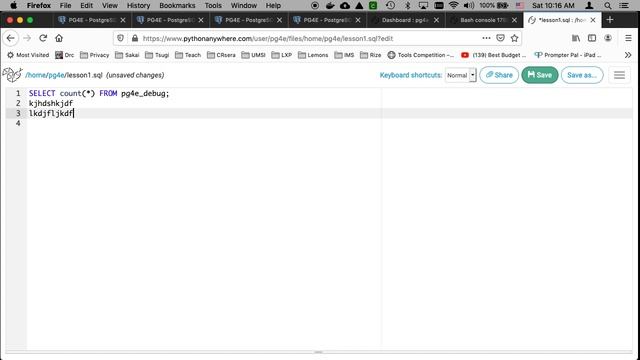
Task: Click the Save button
Action: coord(540,75)
